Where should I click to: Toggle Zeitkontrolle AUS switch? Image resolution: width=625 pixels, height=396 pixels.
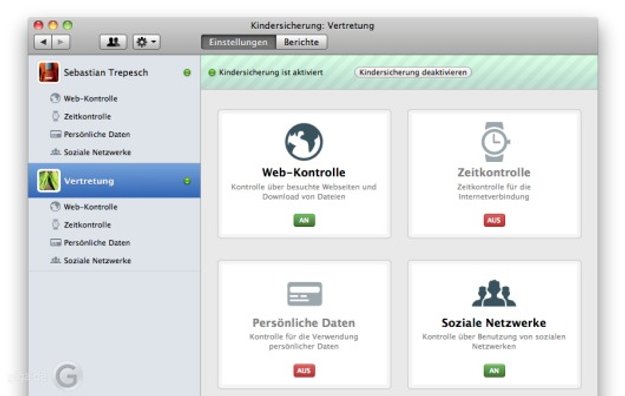(494, 220)
